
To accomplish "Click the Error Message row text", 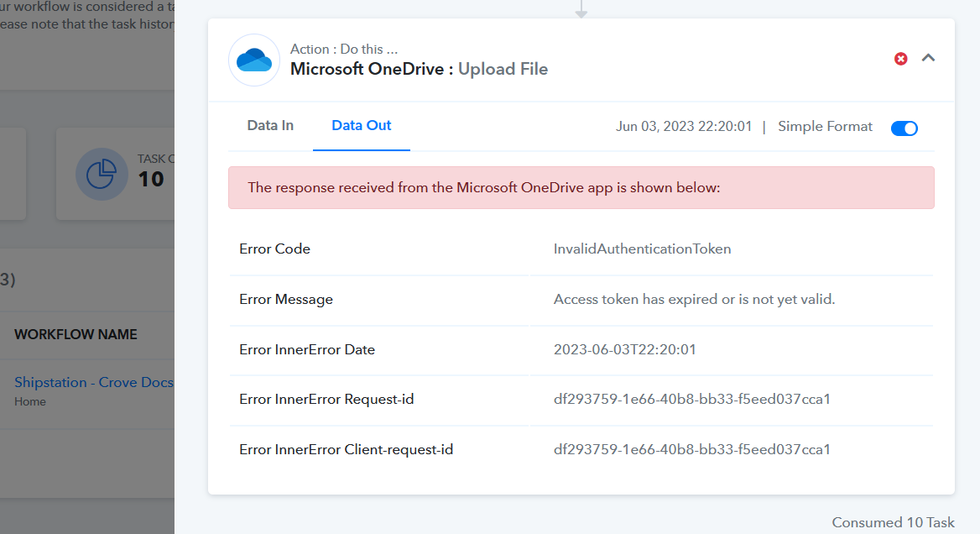I will point(285,300).
